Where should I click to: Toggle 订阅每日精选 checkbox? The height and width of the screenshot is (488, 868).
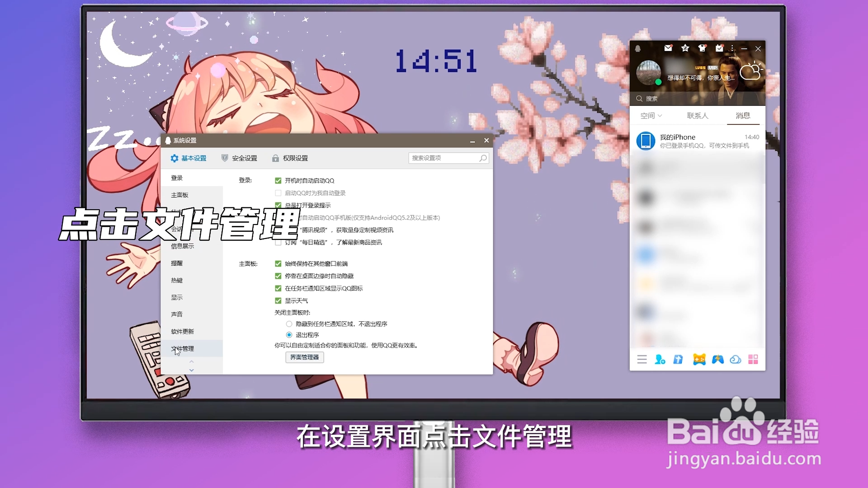278,243
